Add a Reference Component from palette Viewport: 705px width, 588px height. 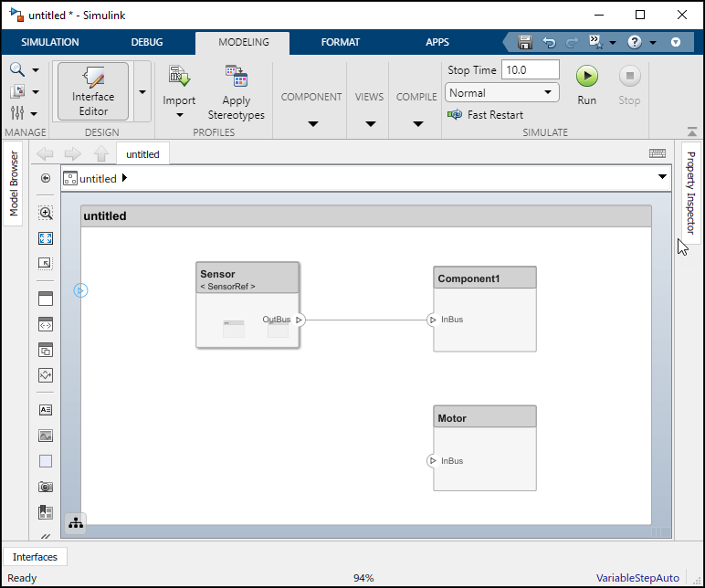click(46, 324)
